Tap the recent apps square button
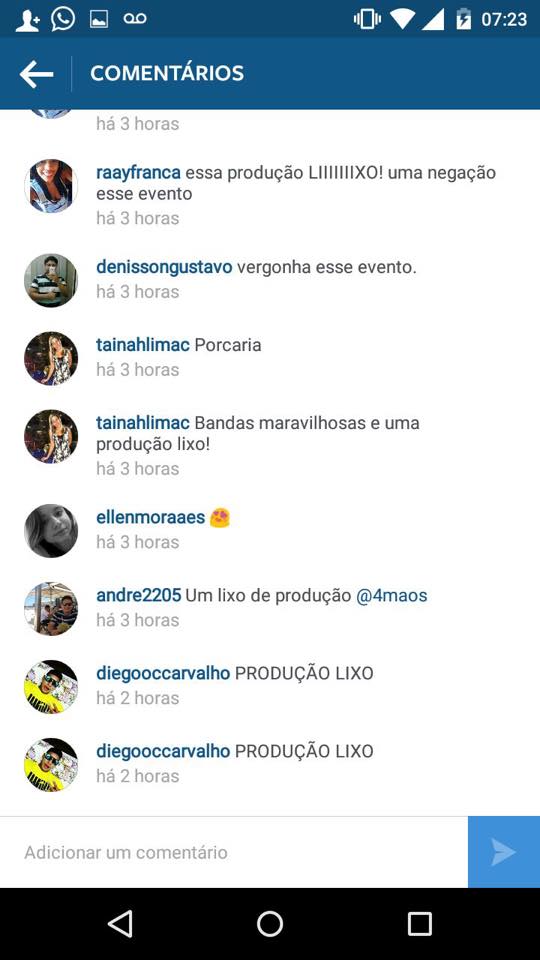540x960 pixels. tap(419, 923)
